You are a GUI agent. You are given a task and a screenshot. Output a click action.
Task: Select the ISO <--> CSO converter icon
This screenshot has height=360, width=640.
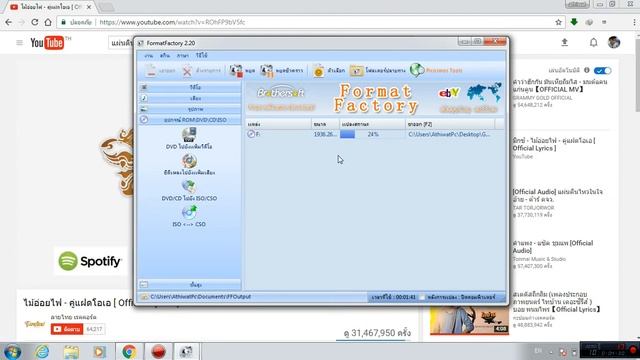tap(189, 213)
